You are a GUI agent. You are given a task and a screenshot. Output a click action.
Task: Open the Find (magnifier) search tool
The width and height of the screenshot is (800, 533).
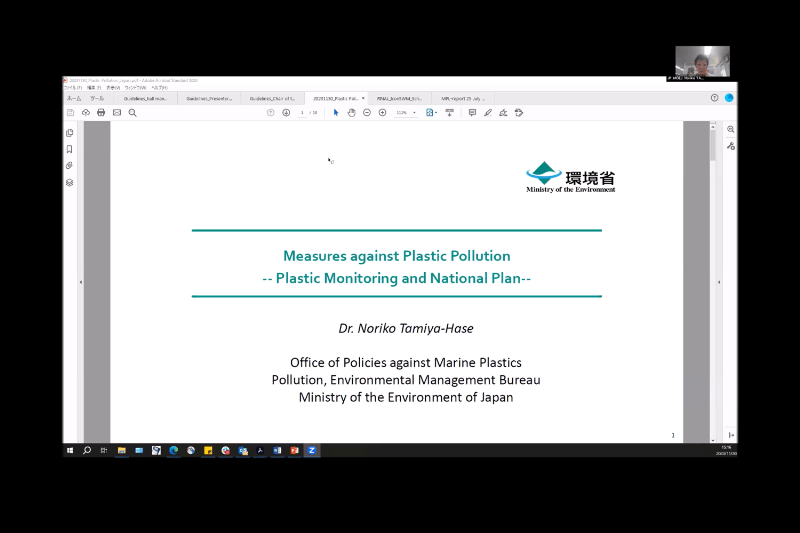click(x=132, y=113)
